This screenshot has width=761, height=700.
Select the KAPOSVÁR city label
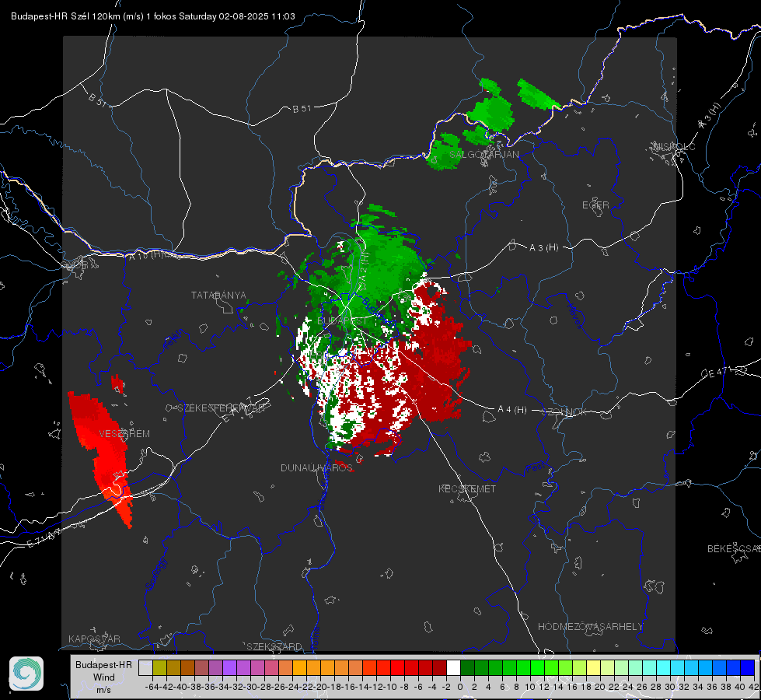pos(94,639)
